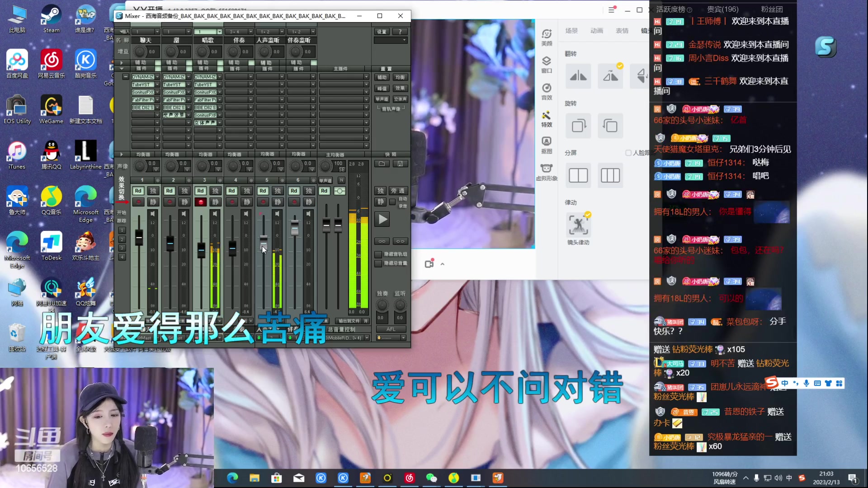Switch to 表情 tab in YY

(622, 31)
